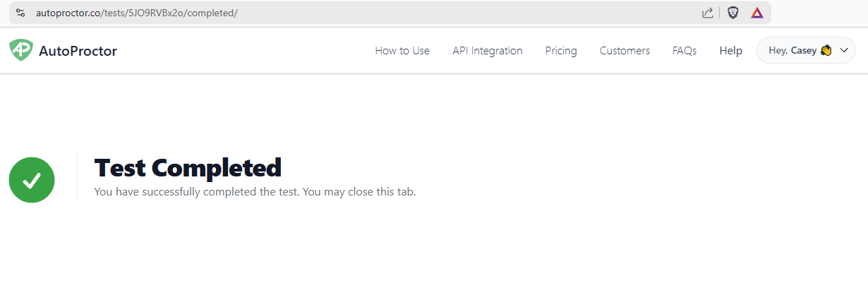Viewport: 868px width, 295px height.
Task: Expand the chevron next to Casey
Action: [844, 51]
